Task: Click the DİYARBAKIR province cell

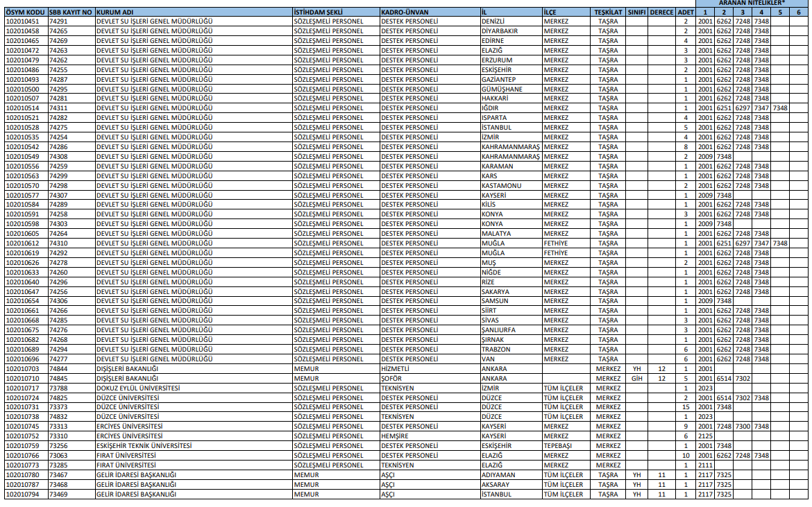Action: coord(510,31)
